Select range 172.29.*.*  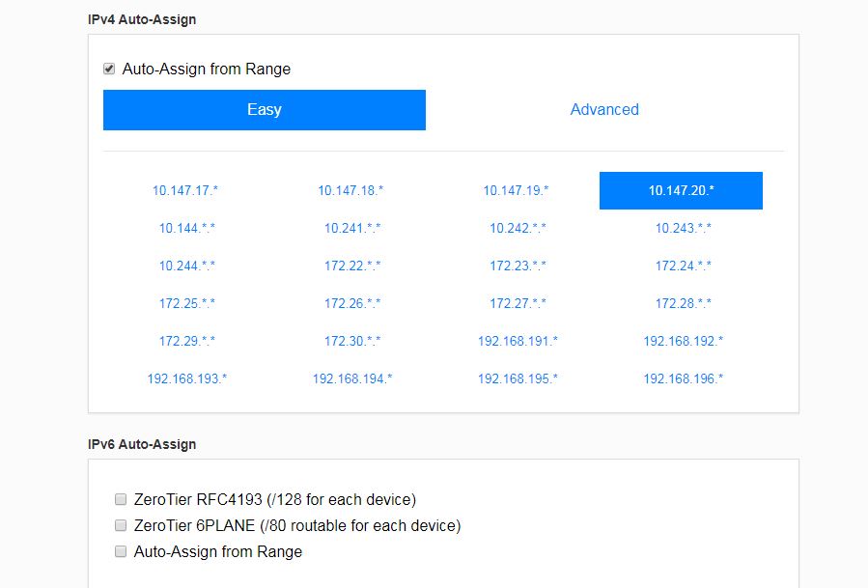[x=187, y=341]
